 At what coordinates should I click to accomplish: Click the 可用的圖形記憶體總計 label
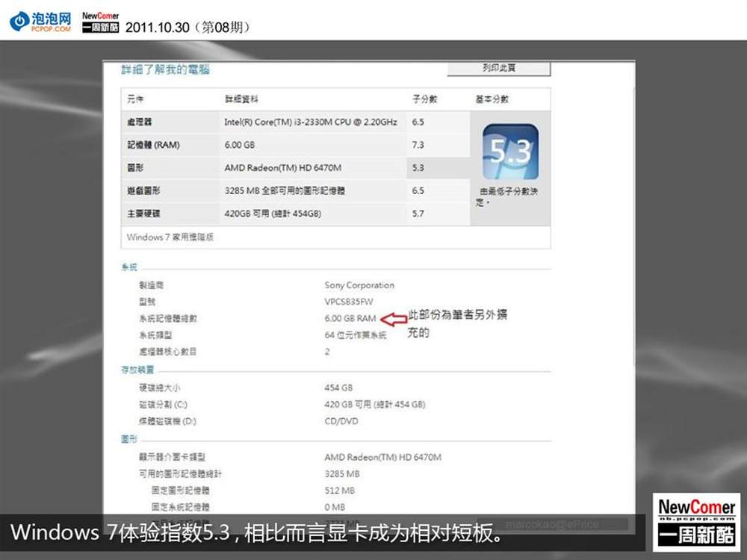pyautogui.click(x=180, y=474)
